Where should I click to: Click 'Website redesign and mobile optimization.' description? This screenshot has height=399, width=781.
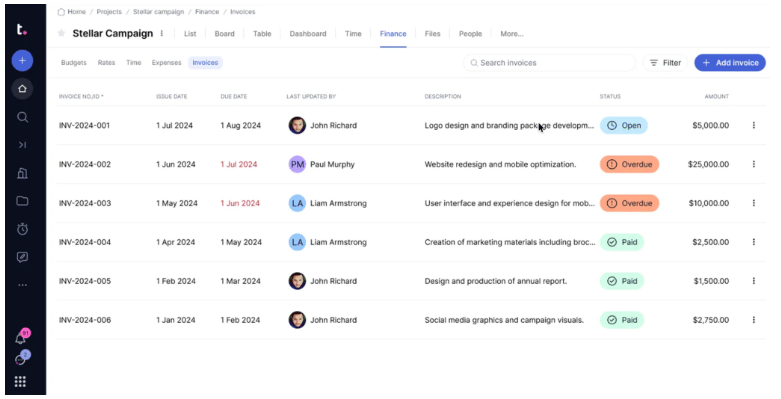(500, 164)
